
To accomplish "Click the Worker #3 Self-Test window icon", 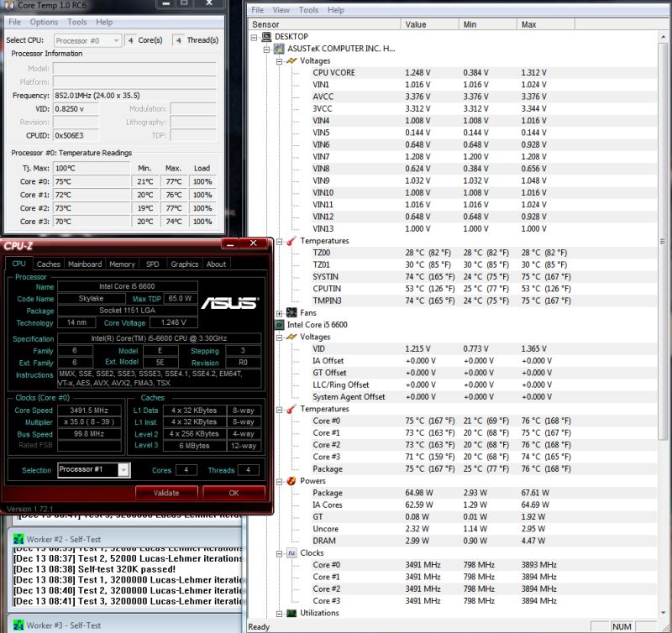I will click(x=18, y=625).
